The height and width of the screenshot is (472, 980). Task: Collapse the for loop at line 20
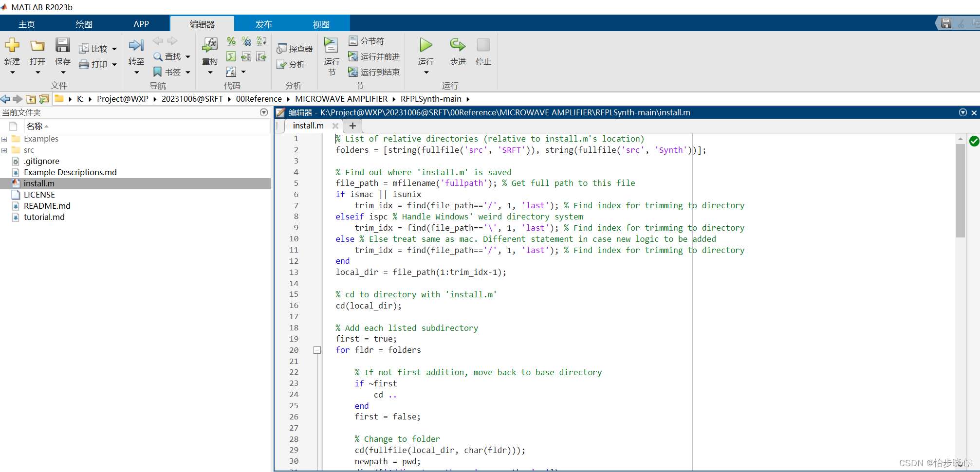(317, 350)
